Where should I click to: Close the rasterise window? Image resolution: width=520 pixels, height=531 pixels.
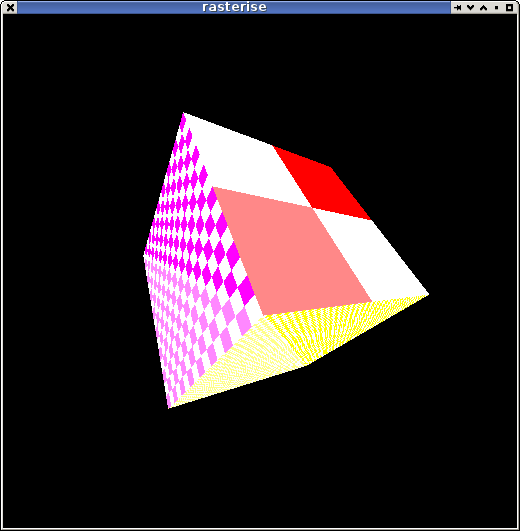(x=10, y=7)
